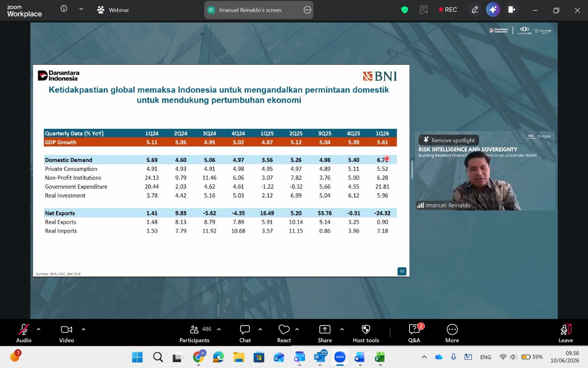Open Excel from taskbar
The height and width of the screenshot is (368, 588).
pyautogui.click(x=380, y=357)
